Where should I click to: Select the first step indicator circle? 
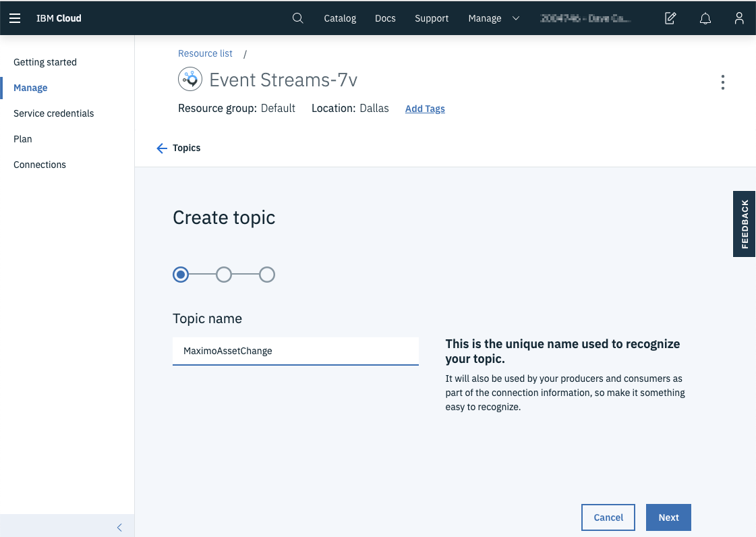(x=181, y=275)
